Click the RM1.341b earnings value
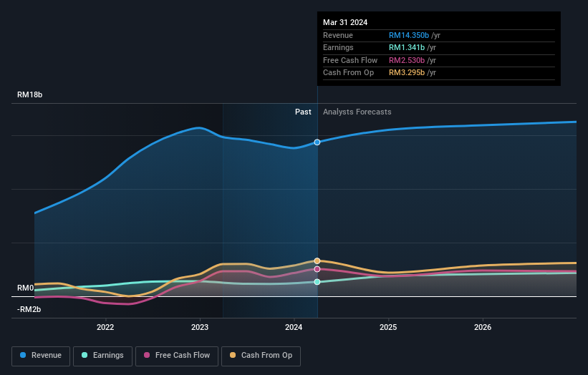Image resolution: width=588 pixels, height=375 pixels. (x=407, y=47)
